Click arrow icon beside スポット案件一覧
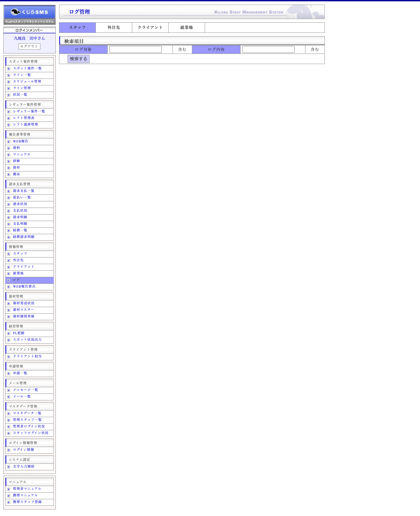This screenshot has width=420, height=516. click(9, 69)
